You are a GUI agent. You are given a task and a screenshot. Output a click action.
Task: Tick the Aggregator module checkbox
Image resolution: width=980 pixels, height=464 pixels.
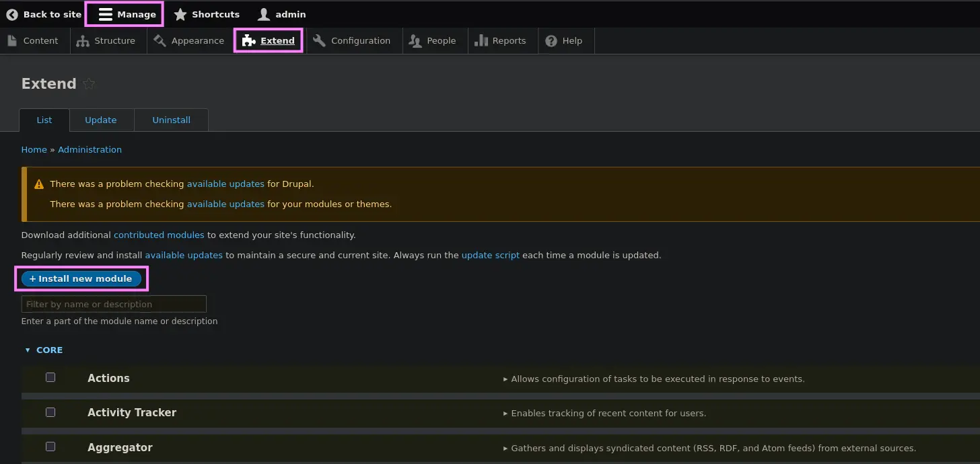coord(50,447)
